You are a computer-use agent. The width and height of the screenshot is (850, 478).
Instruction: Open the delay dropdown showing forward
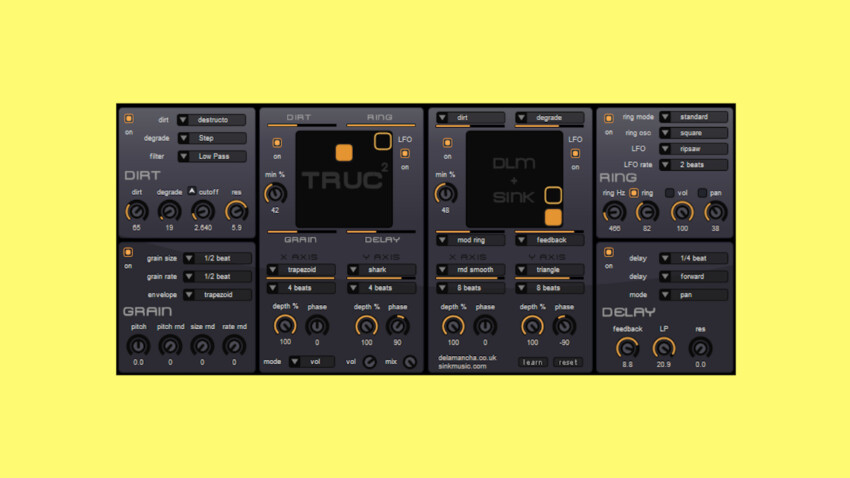tap(693, 276)
